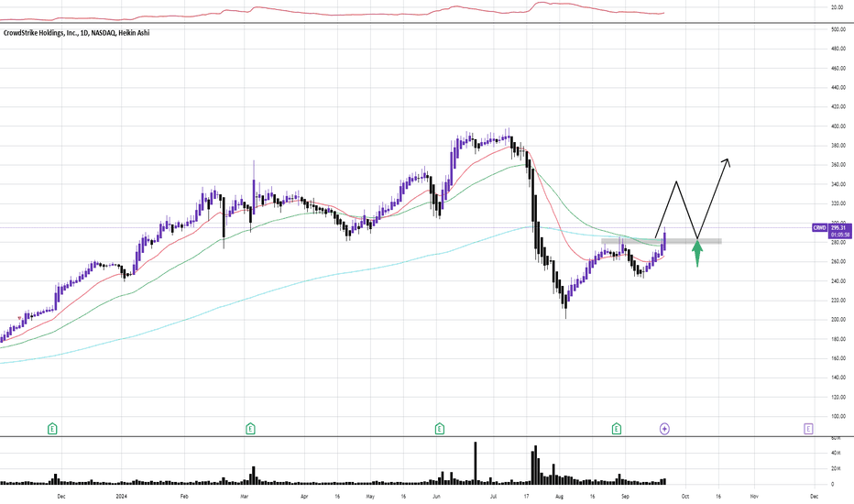Click the Apr label on the time axis

click(x=304, y=497)
